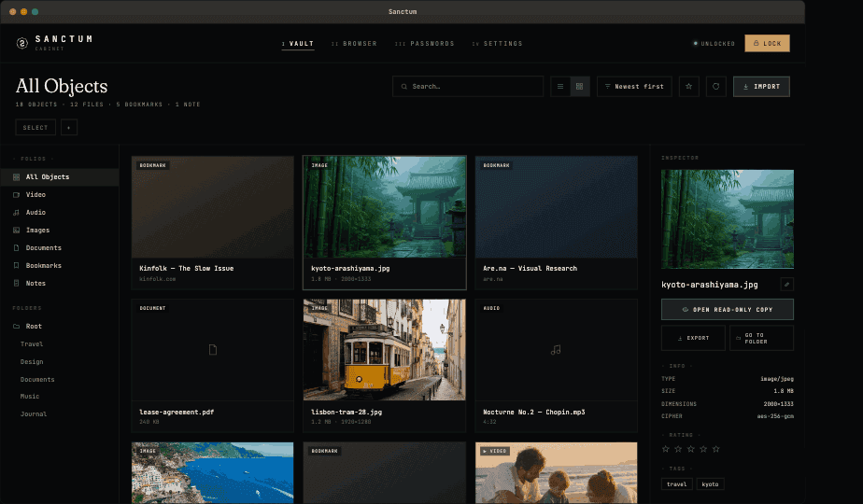Open the Root folder
Image resolution: width=863 pixels, height=504 pixels.
coord(60,327)
